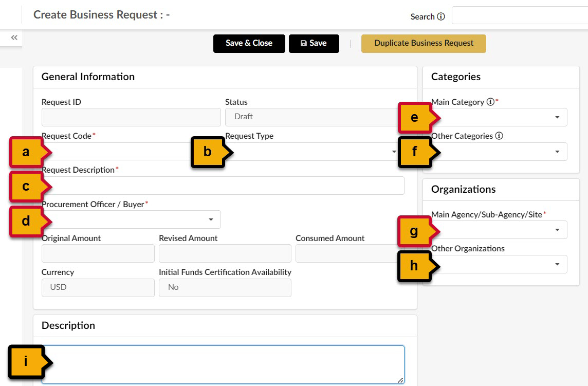The height and width of the screenshot is (386, 588).
Task: Click the General Information section heading
Action: (x=88, y=77)
